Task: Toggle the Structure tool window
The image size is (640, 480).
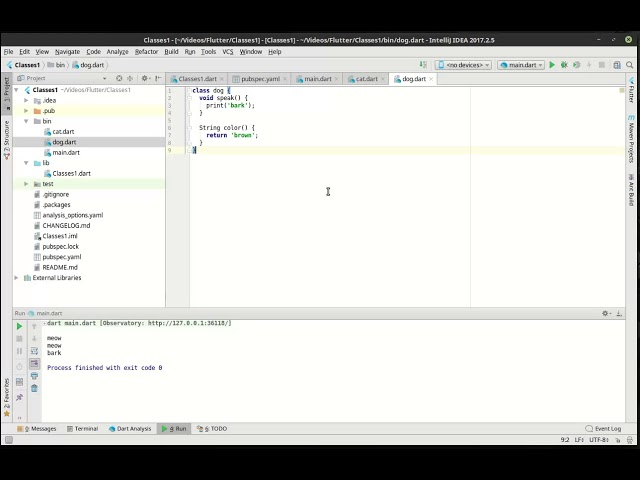Action: 7,140
